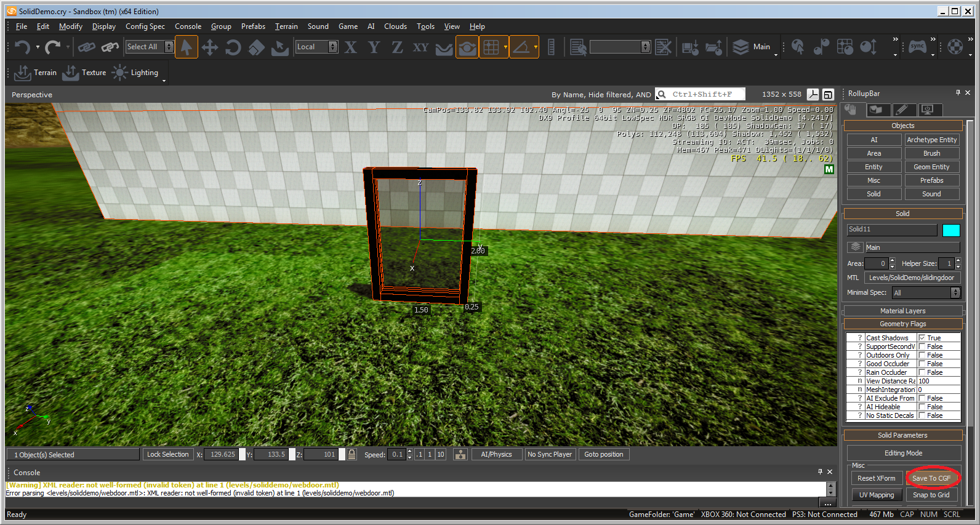Open the Config Spec menu

click(145, 26)
